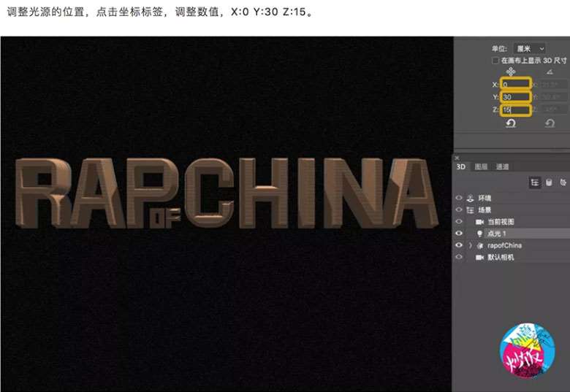Click the rapofChina mesh icon
This screenshot has width=570, height=392.
coord(480,246)
